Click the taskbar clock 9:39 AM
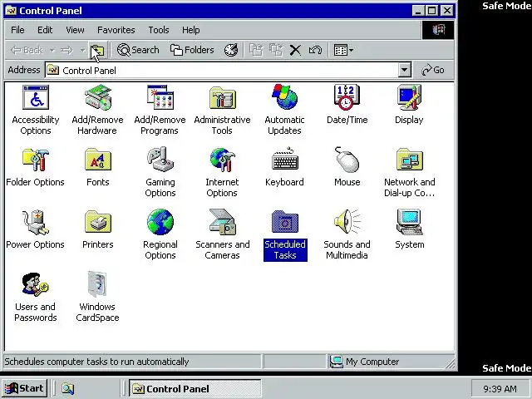 (x=500, y=389)
